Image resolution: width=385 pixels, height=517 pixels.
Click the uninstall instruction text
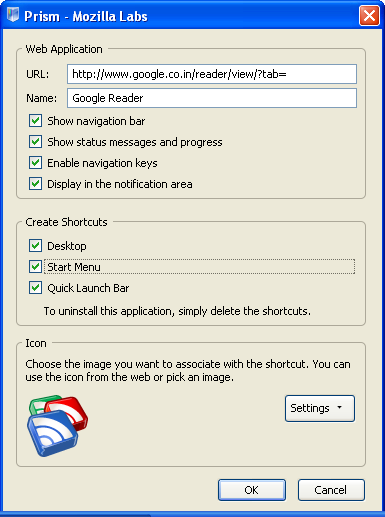pos(177,311)
